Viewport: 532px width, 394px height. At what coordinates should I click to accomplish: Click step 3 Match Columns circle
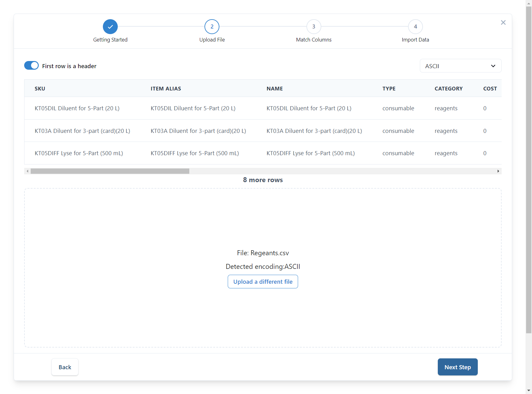pos(314,27)
